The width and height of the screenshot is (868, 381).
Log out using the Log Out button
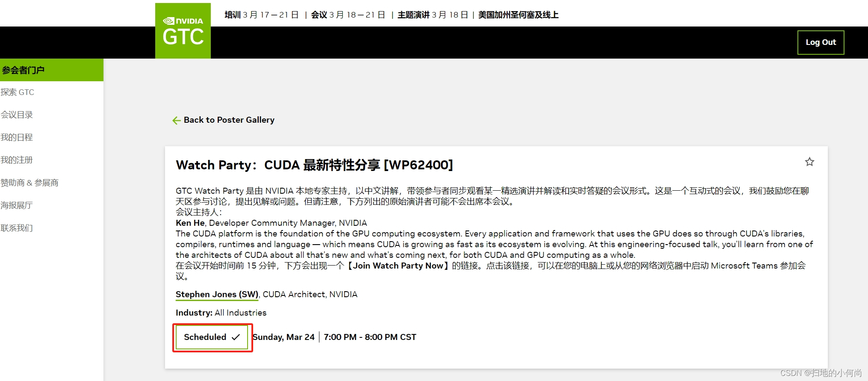pos(821,42)
